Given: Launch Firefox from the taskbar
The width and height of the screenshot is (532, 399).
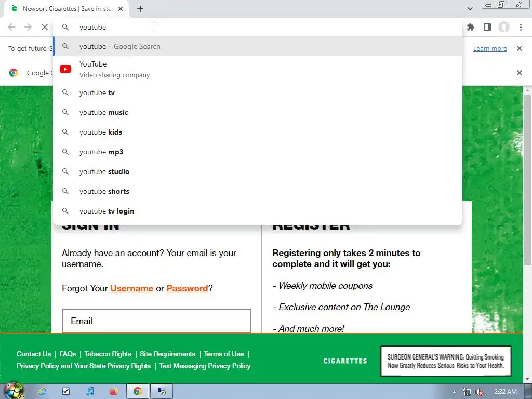Looking at the screenshot, I should (x=114, y=391).
